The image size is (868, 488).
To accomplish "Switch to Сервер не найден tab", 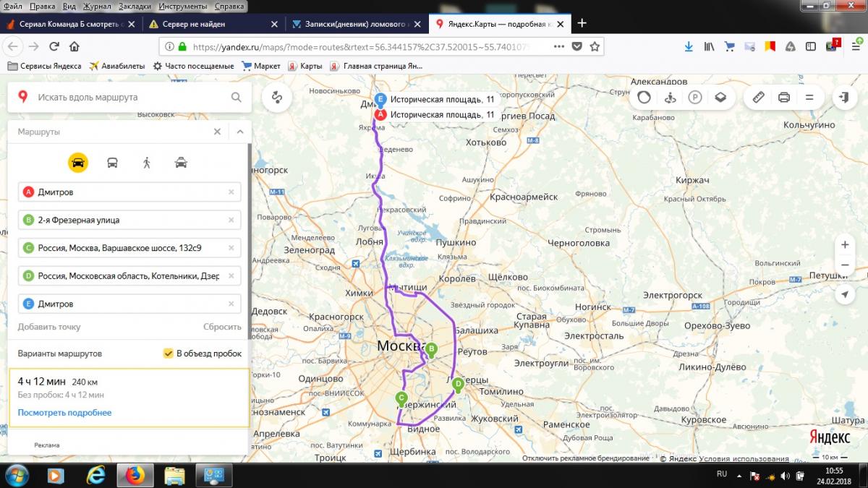I will click(213, 23).
